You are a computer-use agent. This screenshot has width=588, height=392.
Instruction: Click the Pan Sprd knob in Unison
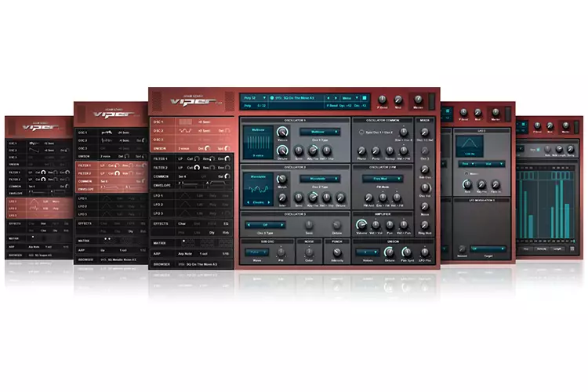[407, 252]
